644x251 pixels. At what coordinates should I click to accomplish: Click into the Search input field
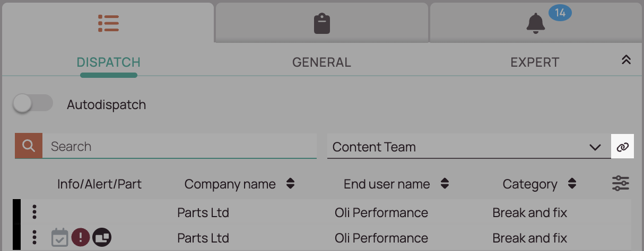pos(179,146)
